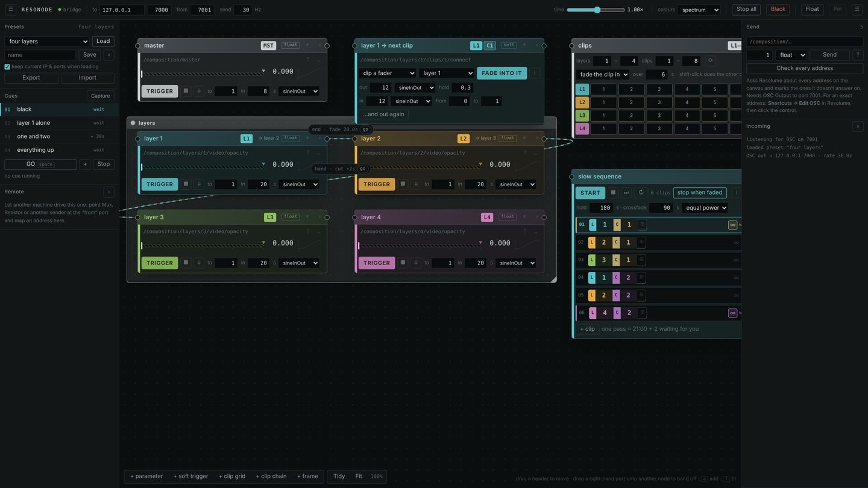Click the grey dot on layers frame header
868x488 pixels.
click(x=133, y=123)
